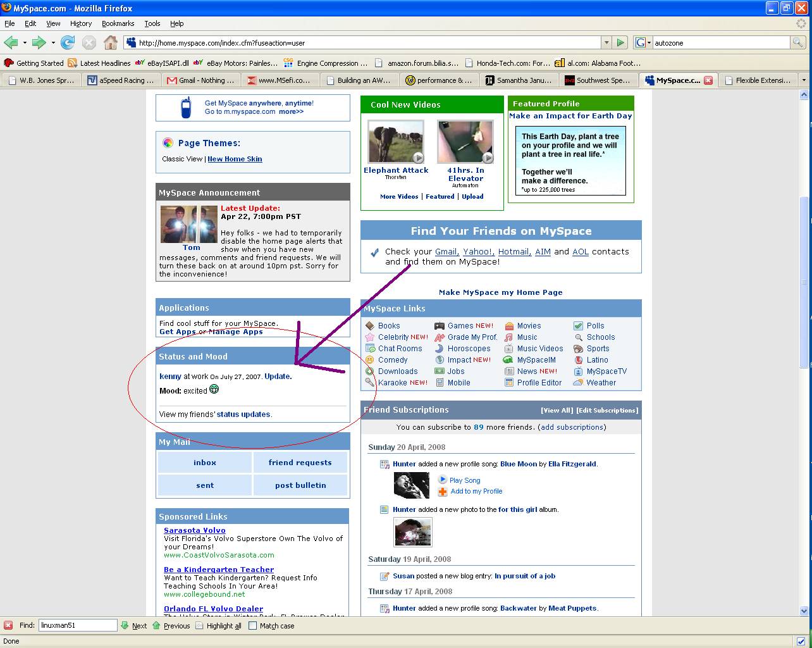The height and width of the screenshot is (648, 812).
Task: Click the Movies icon in MySpace Links
Action: pyautogui.click(x=509, y=326)
